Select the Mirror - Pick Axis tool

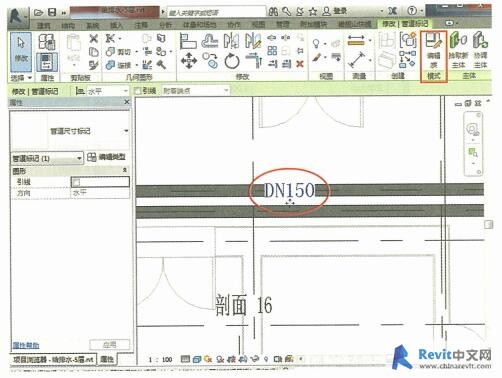coord(231,41)
